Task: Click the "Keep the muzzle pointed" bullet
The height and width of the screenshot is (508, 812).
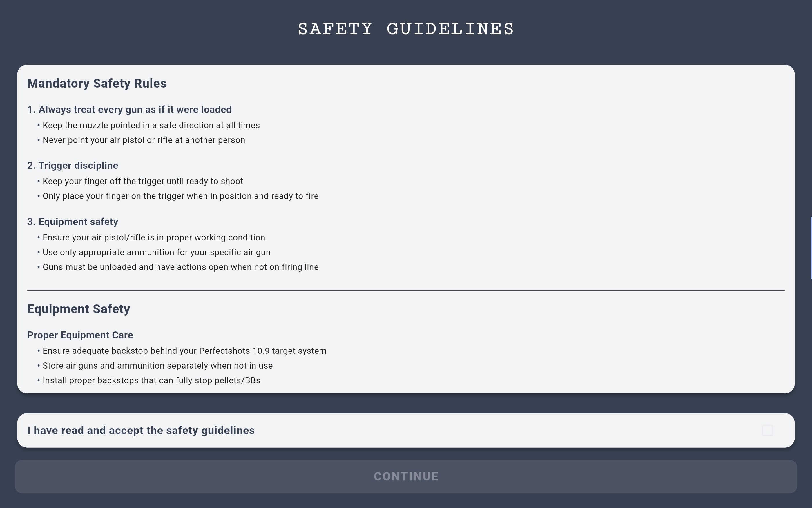Action: [151, 125]
